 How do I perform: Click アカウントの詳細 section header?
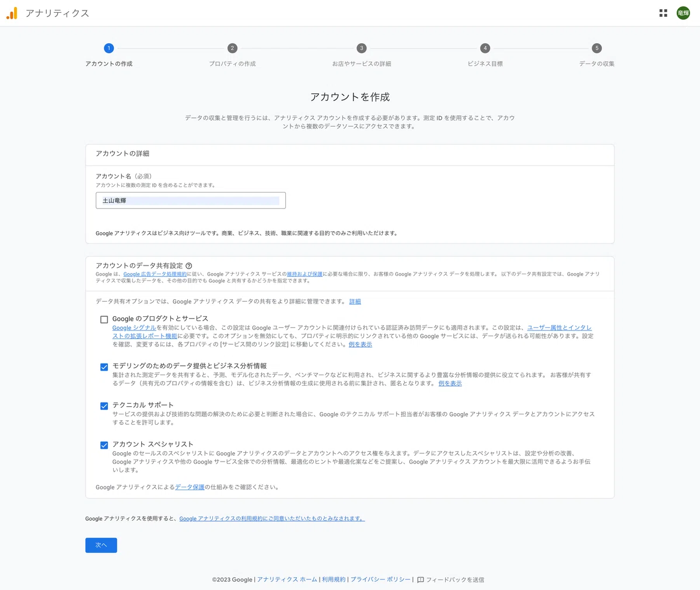click(123, 153)
